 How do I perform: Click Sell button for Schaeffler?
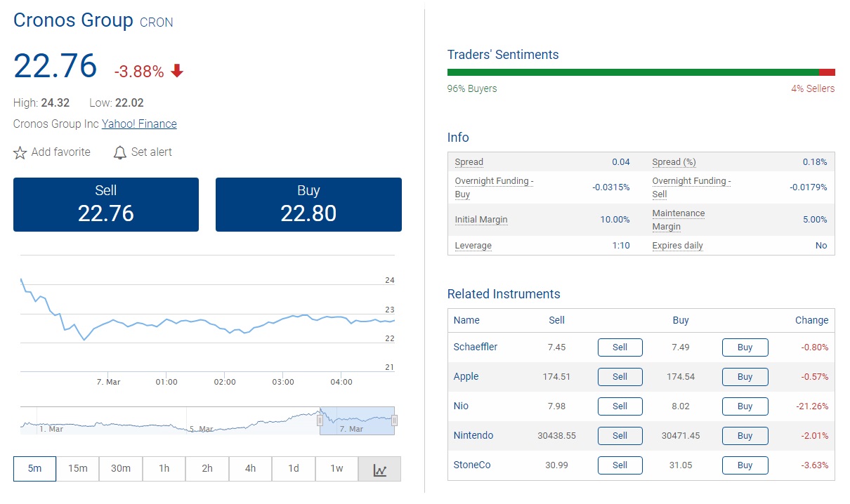point(620,347)
